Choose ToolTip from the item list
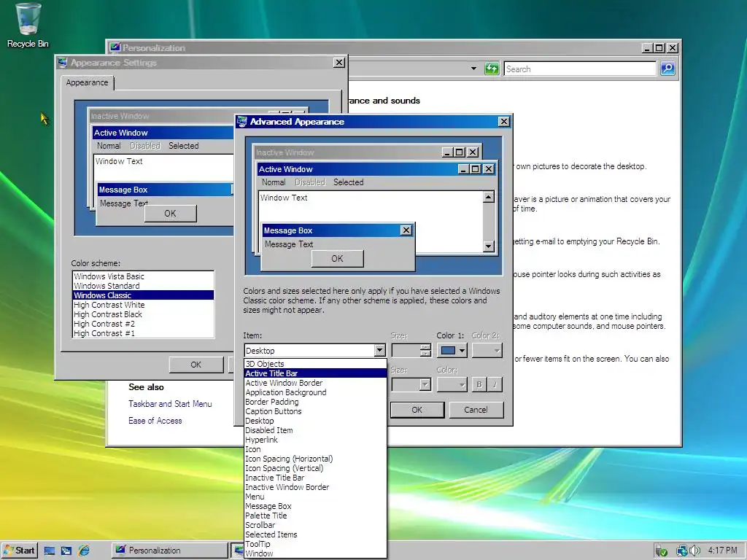Screen dimensions: 747x560 point(315,544)
